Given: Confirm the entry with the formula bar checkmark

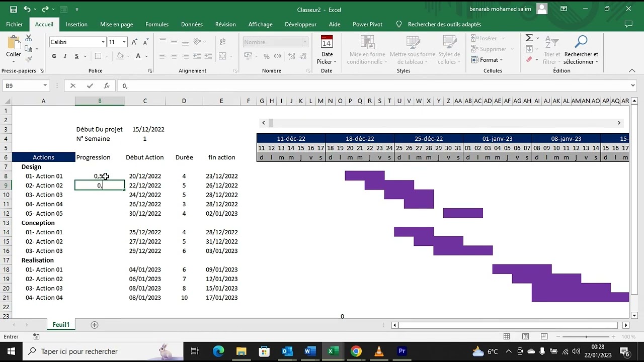Looking at the screenshot, I should pyautogui.click(x=90, y=86).
